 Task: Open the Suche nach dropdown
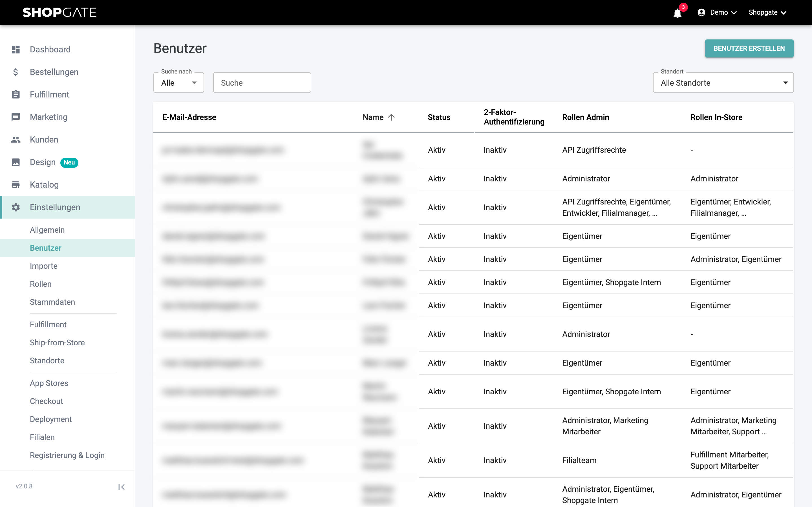point(178,83)
